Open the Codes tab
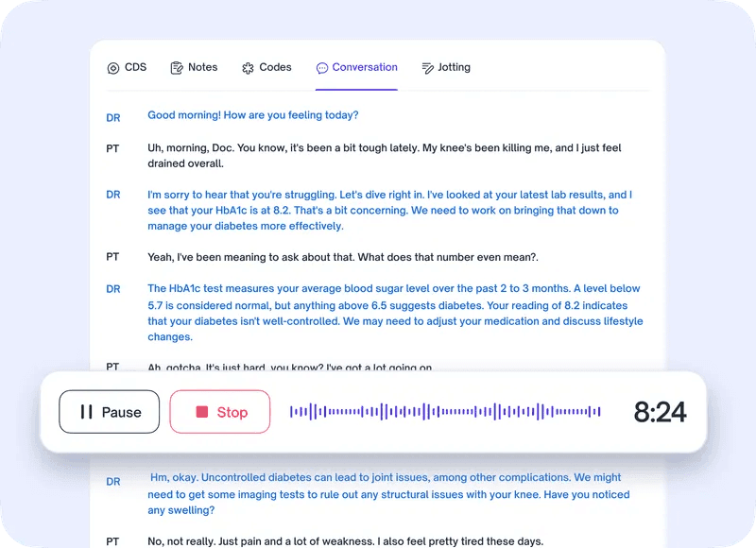The image size is (756, 548). (x=266, y=67)
